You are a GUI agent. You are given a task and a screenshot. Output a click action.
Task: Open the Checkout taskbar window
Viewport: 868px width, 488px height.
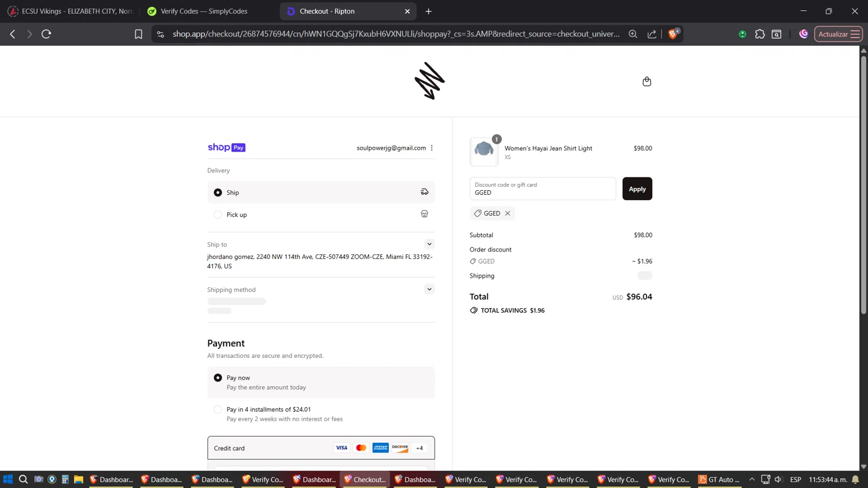click(364, 479)
